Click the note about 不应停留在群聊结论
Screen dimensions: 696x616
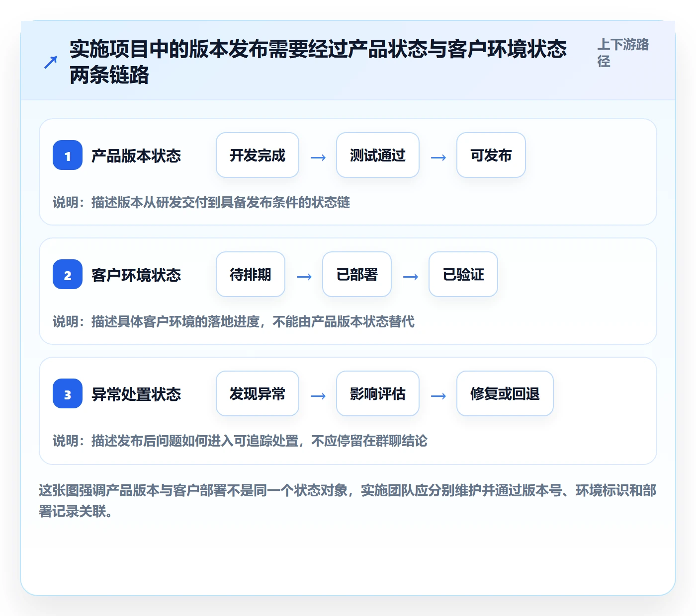pyautogui.click(x=240, y=441)
